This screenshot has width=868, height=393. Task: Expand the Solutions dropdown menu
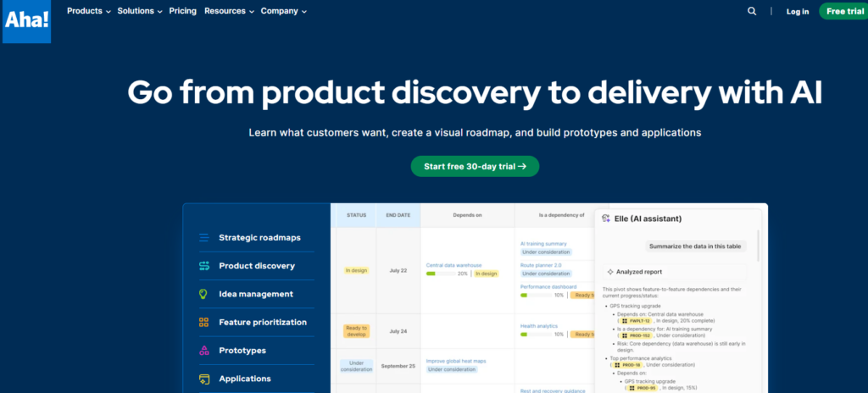tap(140, 11)
